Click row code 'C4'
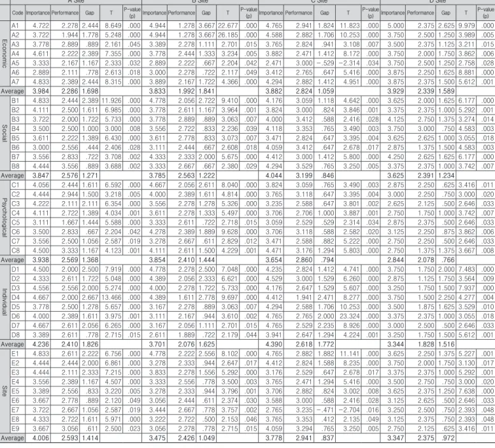The width and height of the screenshot is (495, 448). click(x=15, y=213)
